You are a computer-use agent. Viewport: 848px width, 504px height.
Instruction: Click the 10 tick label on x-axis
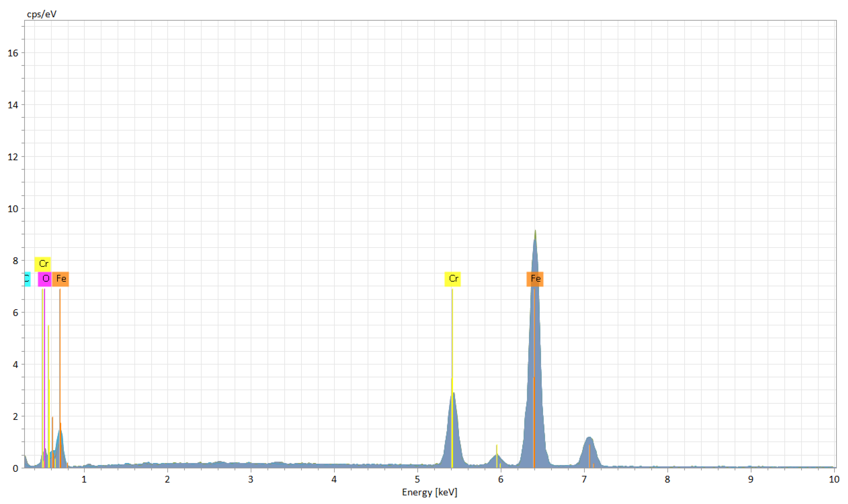pos(834,480)
